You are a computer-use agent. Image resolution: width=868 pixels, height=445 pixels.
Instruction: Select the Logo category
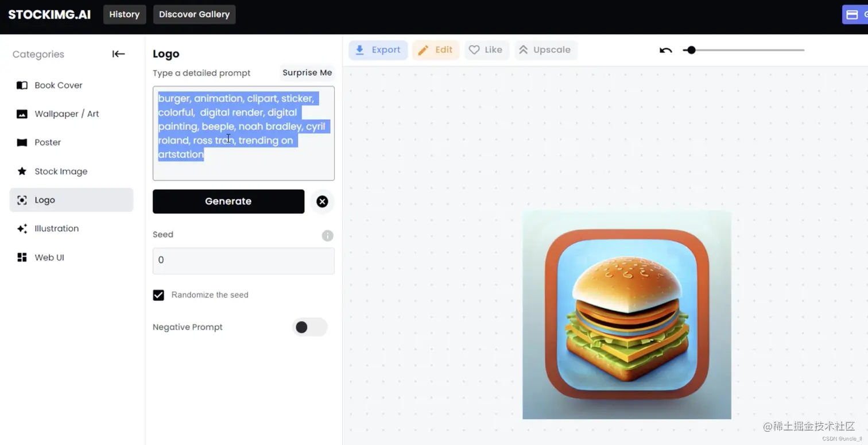click(x=71, y=200)
